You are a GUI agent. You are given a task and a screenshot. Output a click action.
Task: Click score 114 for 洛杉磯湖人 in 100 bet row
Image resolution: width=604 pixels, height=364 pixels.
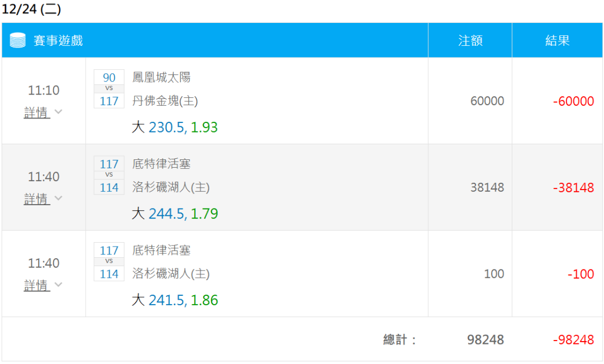[109, 274]
